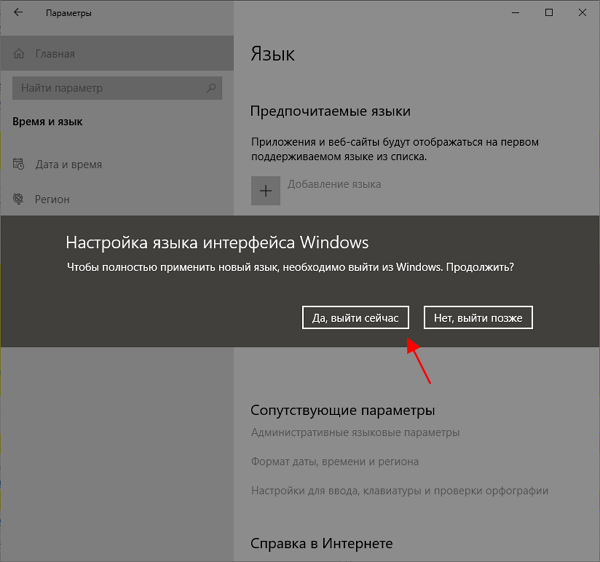This screenshot has width=600, height=562.
Task: Click the Сопутствующие параметры heading
Action: [x=342, y=410]
